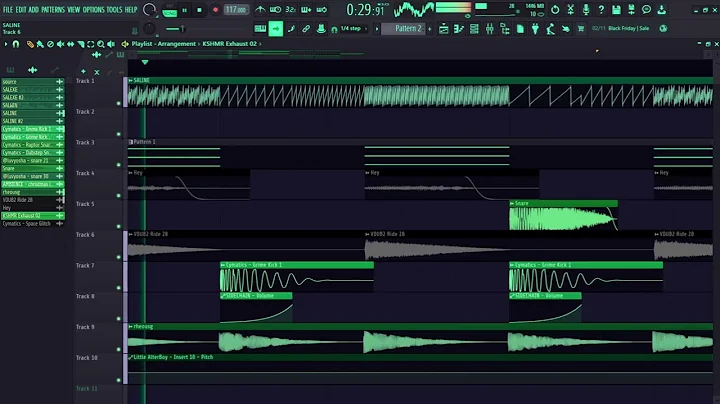Open the PATTERNS menu
Image resolution: width=720 pixels, height=404 pixels.
53,10
